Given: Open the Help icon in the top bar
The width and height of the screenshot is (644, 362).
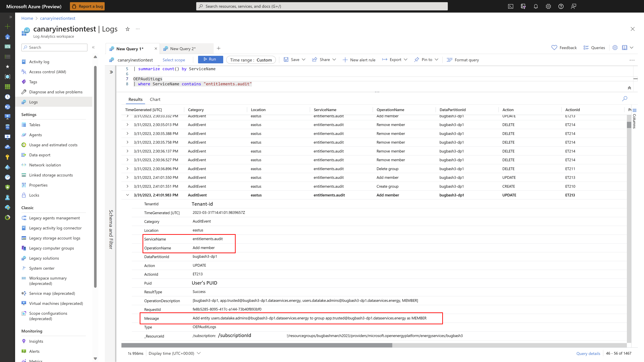Looking at the screenshot, I should coord(561,6).
